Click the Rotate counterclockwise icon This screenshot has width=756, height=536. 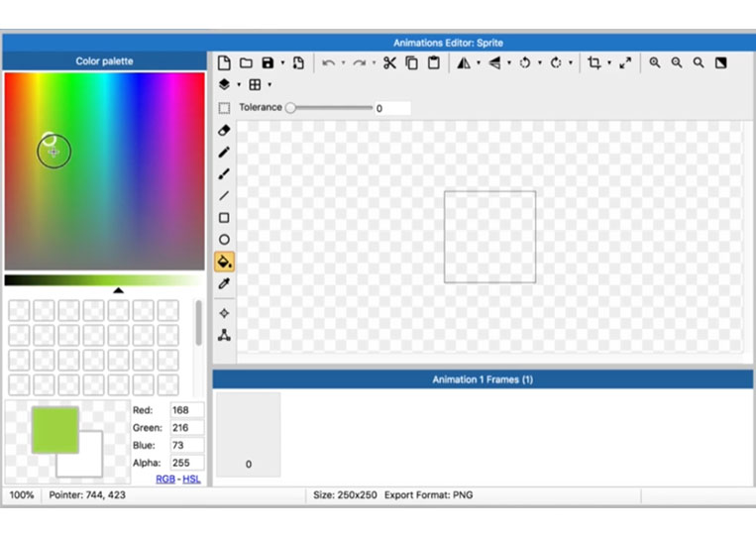(525, 62)
